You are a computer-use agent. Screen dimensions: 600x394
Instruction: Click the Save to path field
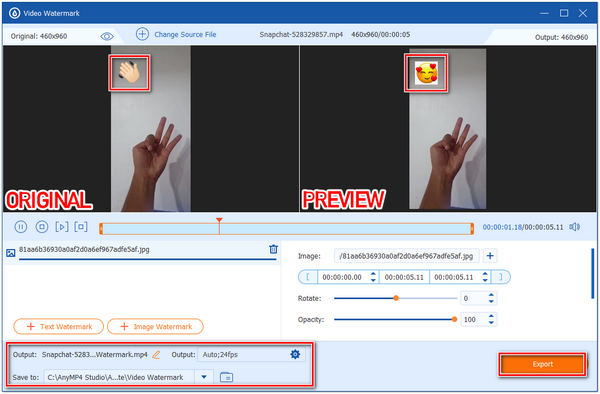point(119,377)
